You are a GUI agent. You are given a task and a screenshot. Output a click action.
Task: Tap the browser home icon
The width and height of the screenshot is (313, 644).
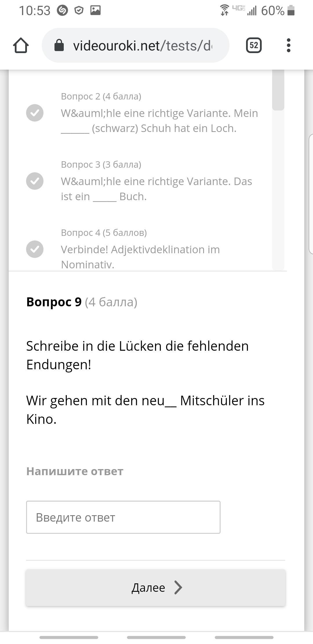21,46
